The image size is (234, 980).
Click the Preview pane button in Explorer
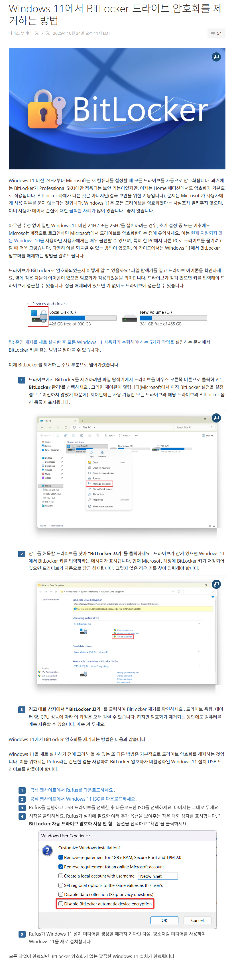pyautogui.click(x=208, y=435)
